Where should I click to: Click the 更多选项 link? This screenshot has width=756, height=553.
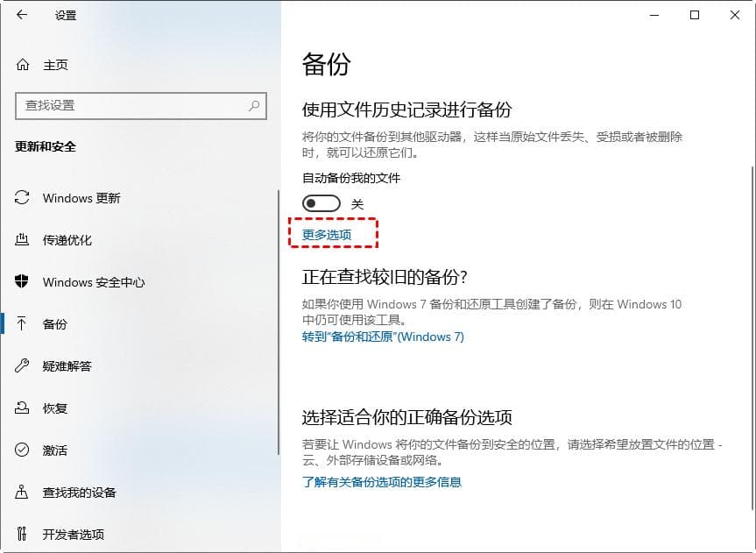click(327, 235)
